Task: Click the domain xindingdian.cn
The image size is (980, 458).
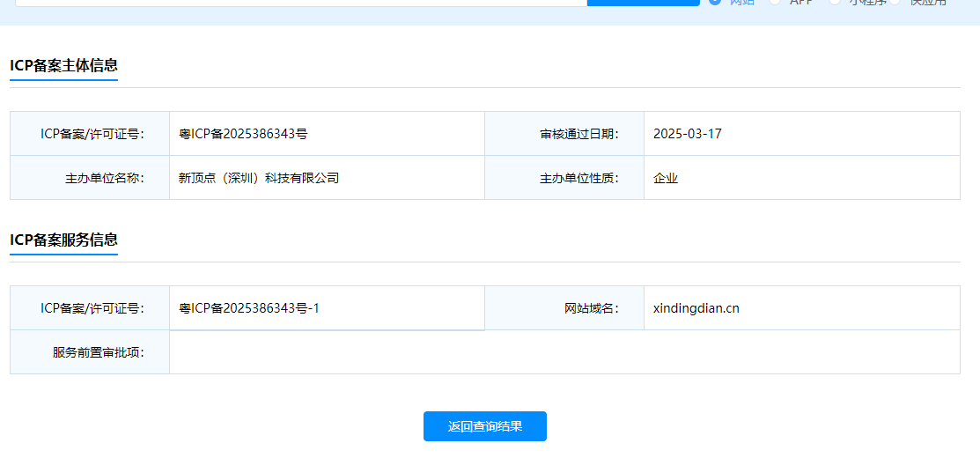Action: click(696, 308)
